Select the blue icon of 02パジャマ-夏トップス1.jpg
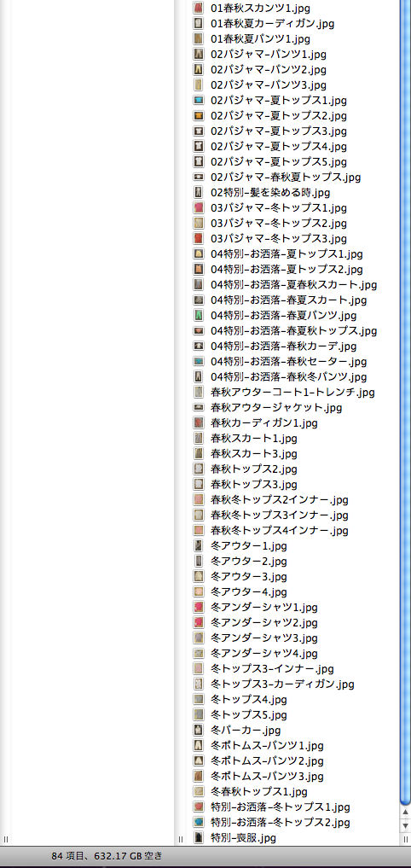Viewport: 411px width, 868px height. (x=199, y=100)
